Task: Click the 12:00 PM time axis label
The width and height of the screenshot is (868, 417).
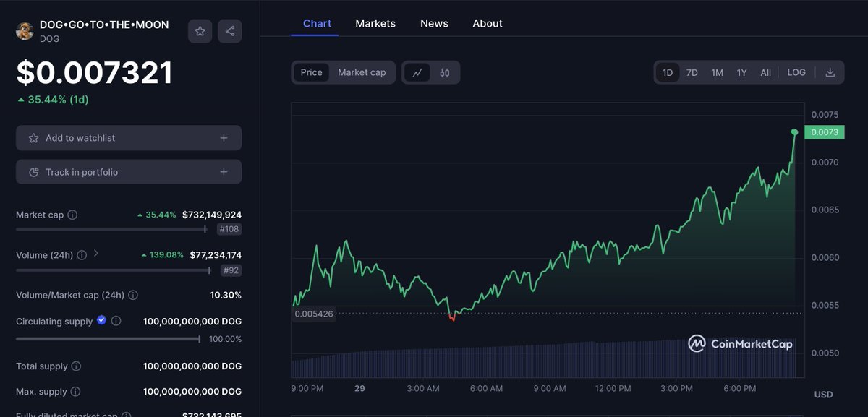Action: pos(613,388)
